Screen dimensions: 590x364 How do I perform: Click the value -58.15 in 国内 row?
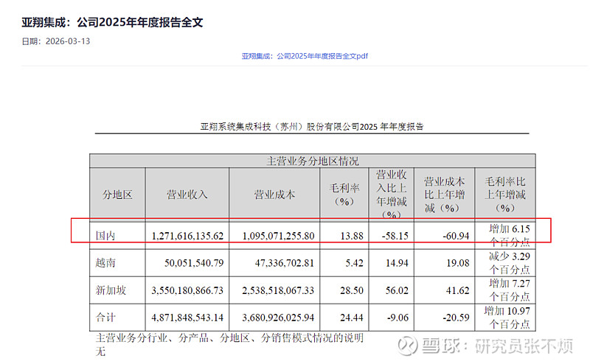click(395, 236)
